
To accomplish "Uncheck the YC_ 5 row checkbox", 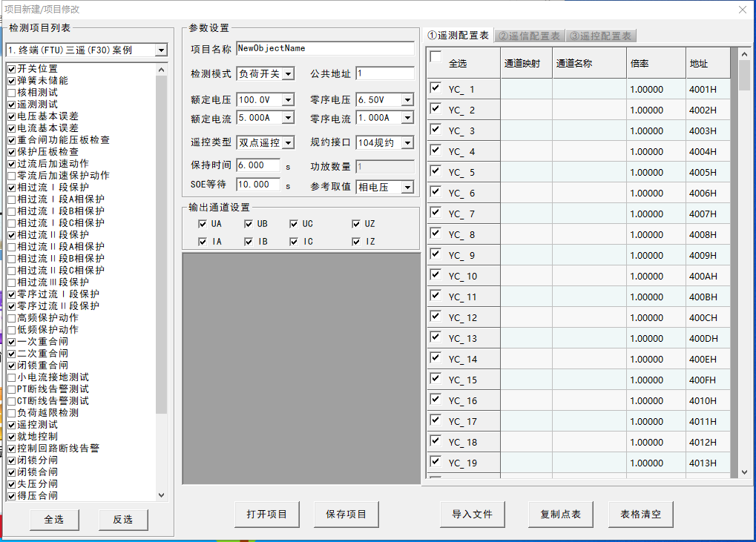I will (x=435, y=171).
